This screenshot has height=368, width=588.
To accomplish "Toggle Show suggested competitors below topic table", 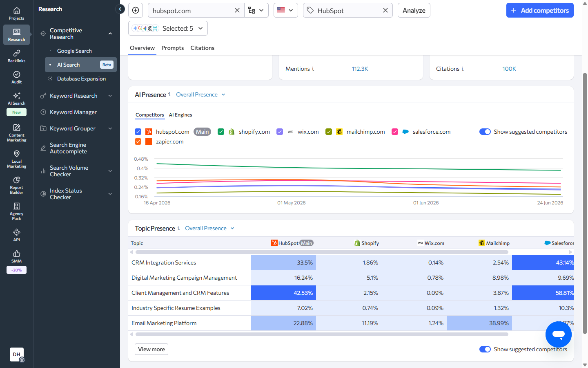I will tap(485, 349).
